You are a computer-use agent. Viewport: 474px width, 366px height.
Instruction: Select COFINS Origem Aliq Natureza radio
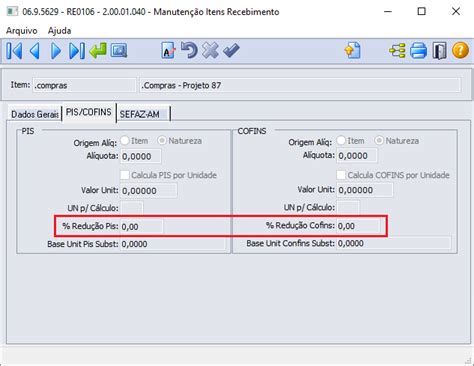click(379, 140)
